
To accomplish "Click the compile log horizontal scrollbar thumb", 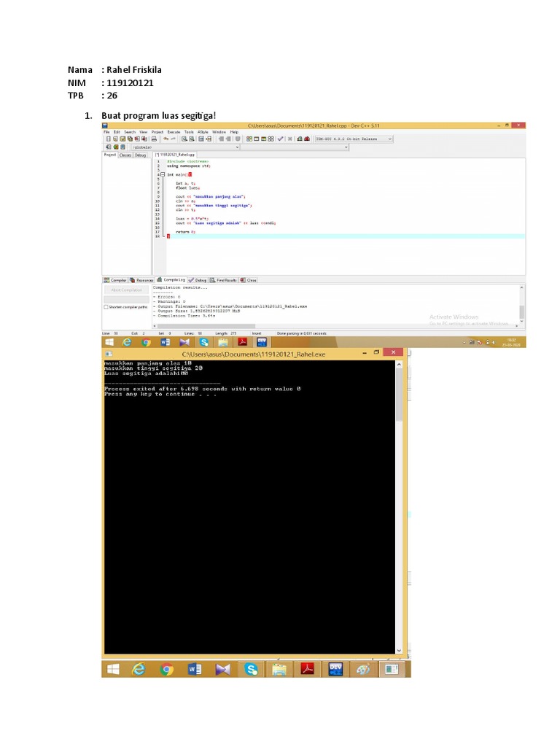I will pos(205,326).
